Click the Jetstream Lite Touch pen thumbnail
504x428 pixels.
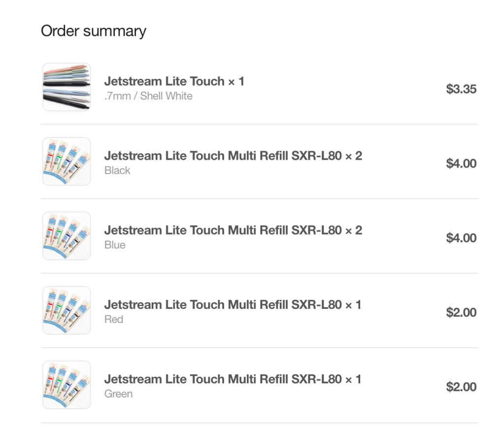point(67,87)
